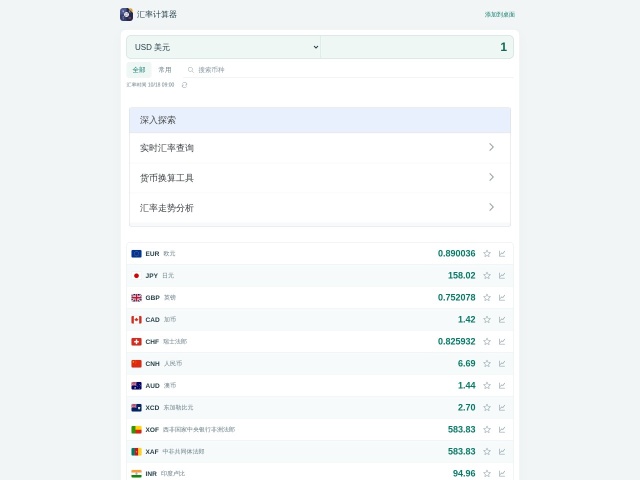The height and width of the screenshot is (480, 640).
Task: Switch to the 常用 tab
Action: tap(165, 70)
